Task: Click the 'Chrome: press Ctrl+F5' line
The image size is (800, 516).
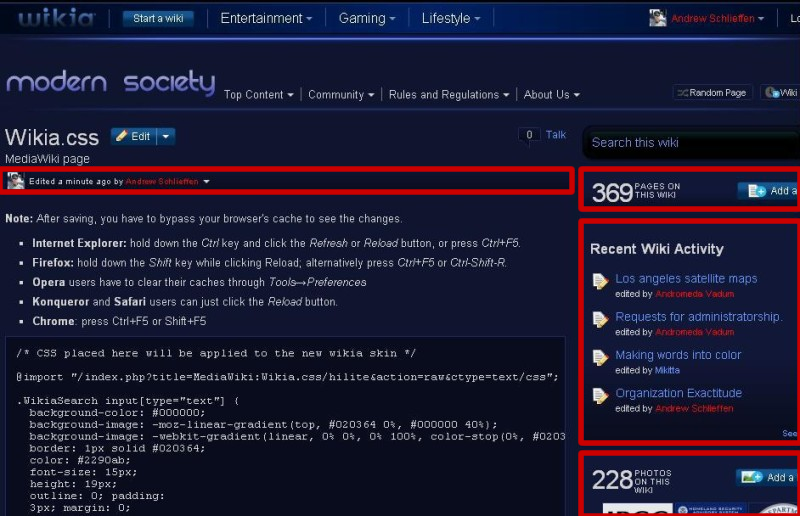Action: (x=119, y=321)
